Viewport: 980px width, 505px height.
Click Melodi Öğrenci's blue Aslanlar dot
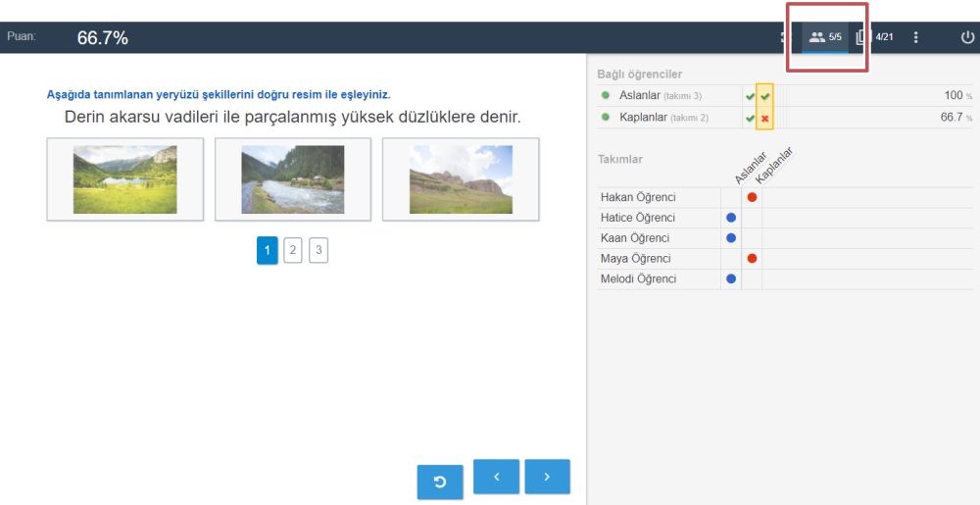pyautogui.click(x=731, y=278)
